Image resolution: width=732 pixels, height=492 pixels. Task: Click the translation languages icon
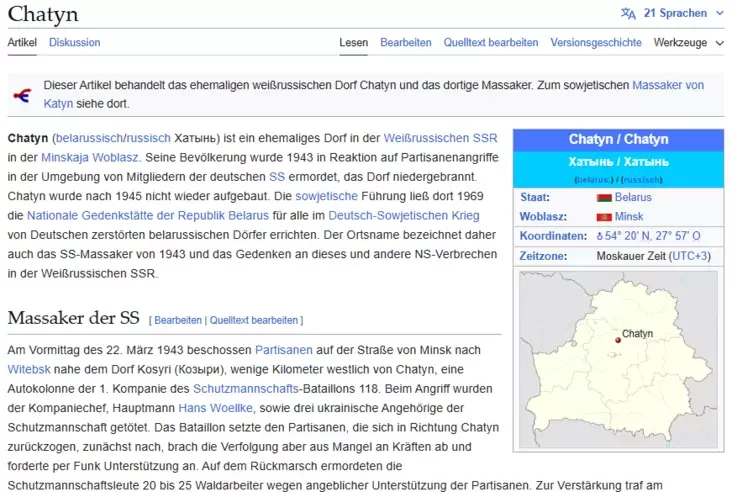click(627, 14)
